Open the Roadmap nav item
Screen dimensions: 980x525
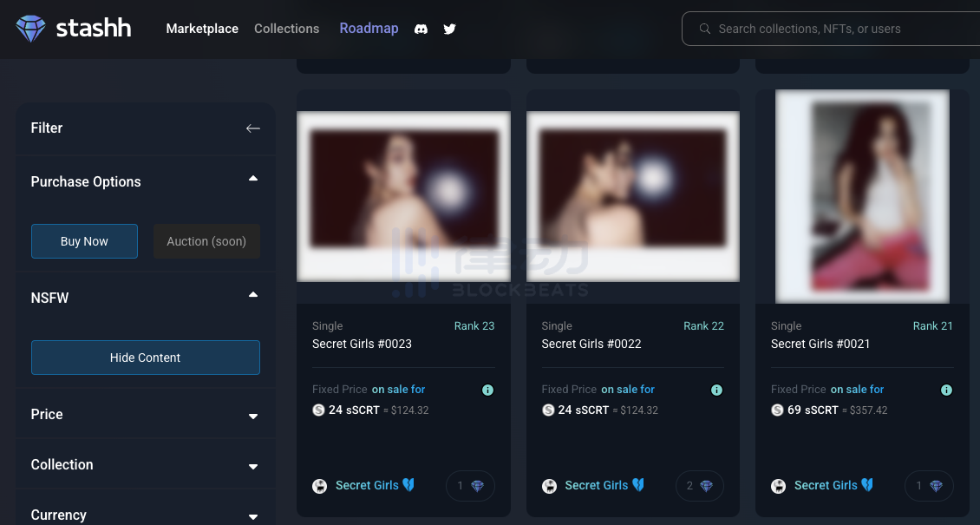coord(369,29)
